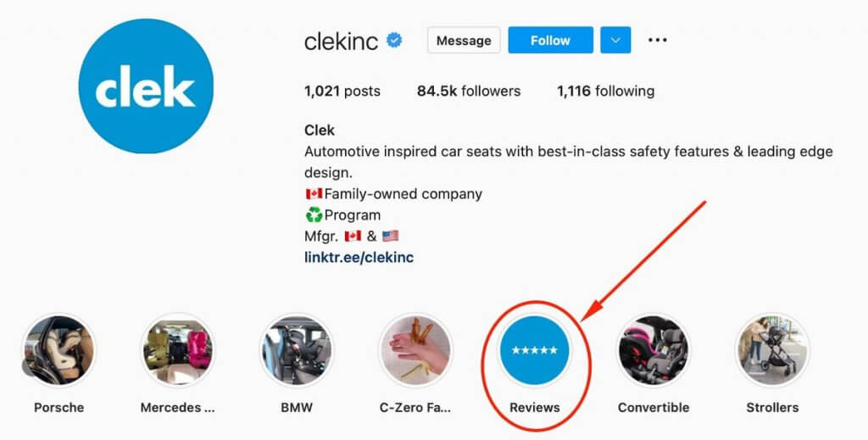
Task: Click the clekinc username heading
Action: [x=341, y=41]
